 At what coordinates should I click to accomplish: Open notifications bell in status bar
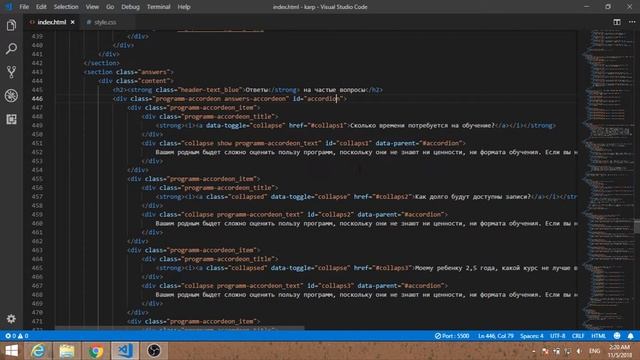(631, 336)
